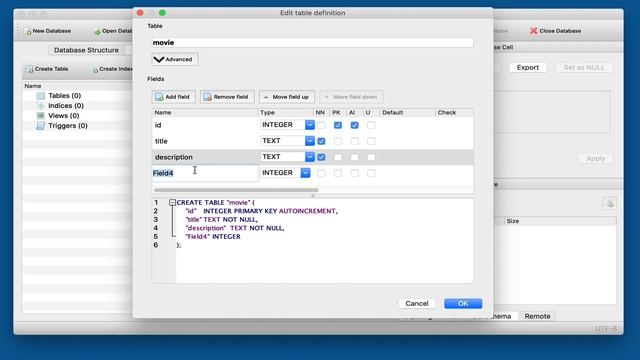Enable Unique for Field4

point(371,173)
